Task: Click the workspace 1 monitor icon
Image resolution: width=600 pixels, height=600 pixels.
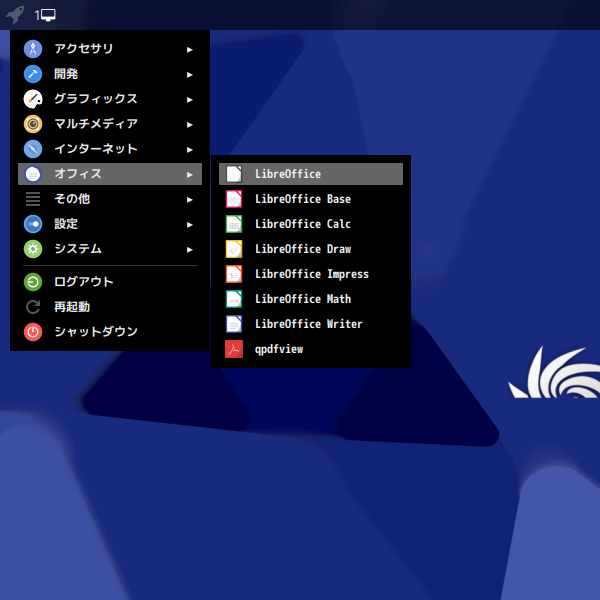Action: pyautogui.click(x=46, y=15)
